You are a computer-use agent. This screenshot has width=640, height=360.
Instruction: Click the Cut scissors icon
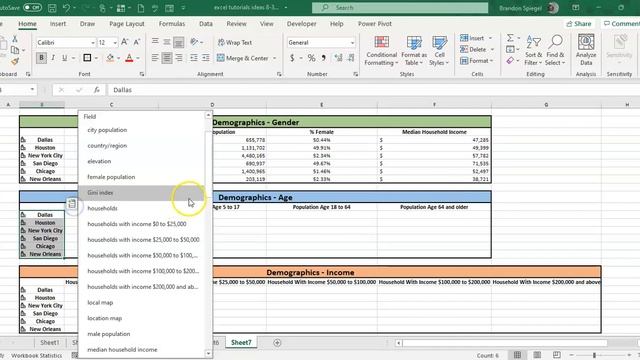(x=15, y=39)
